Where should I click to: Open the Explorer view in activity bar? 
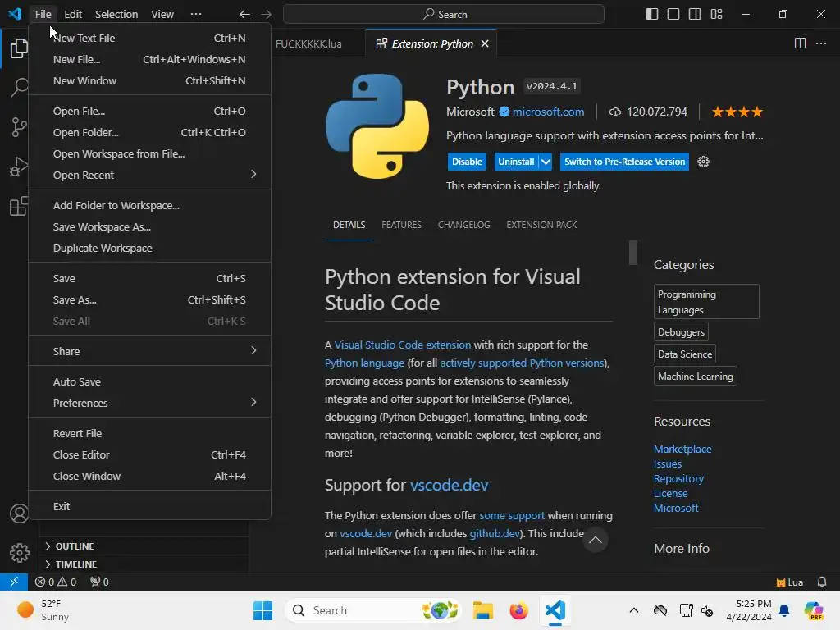coord(19,48)
